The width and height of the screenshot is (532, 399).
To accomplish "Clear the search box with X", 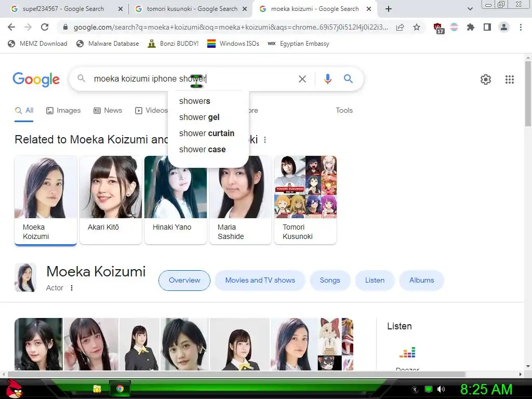I will (302, 79).
